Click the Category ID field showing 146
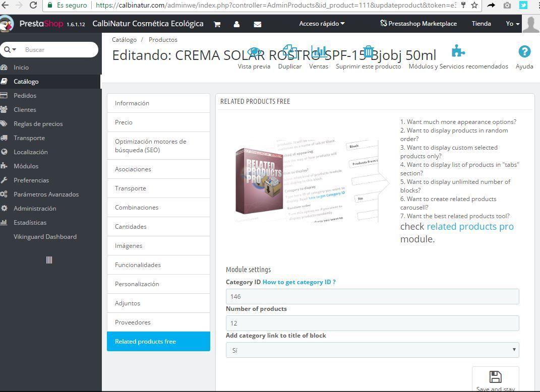 pyautogui.click(x=372, y=297)
